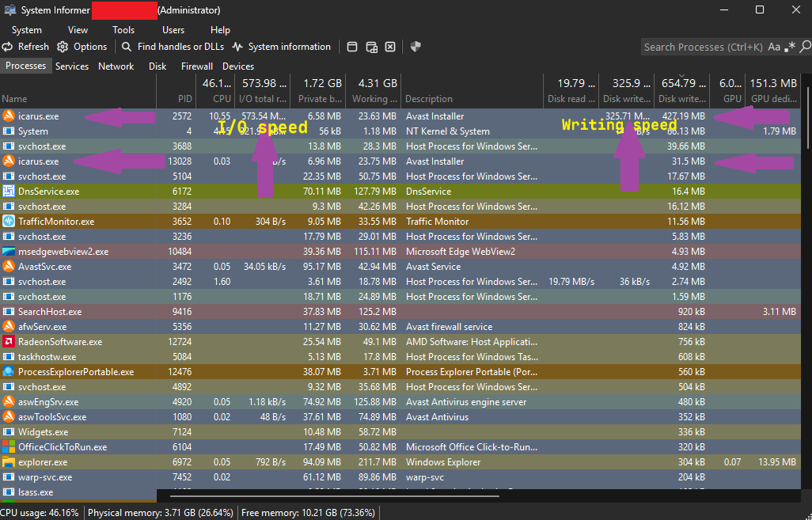Sort by the GPU dedicated column header
Image resolution: width=812 pixels, height=520 pixels.
(772, 91)
